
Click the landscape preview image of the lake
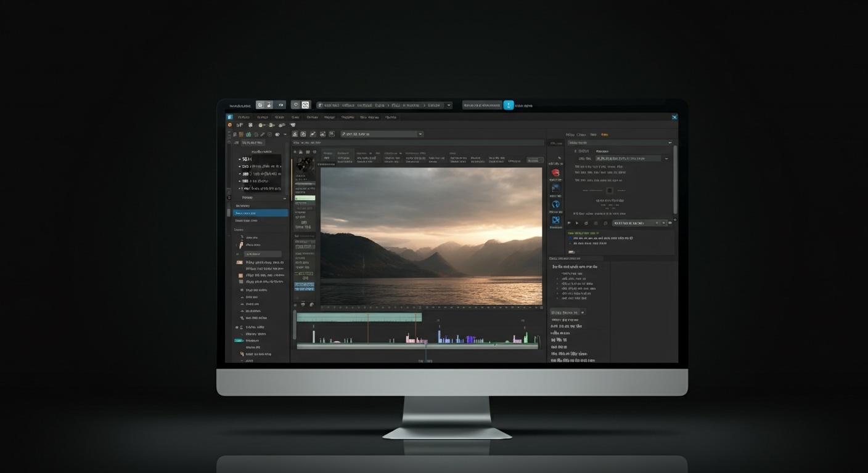[x=432, y=236]
